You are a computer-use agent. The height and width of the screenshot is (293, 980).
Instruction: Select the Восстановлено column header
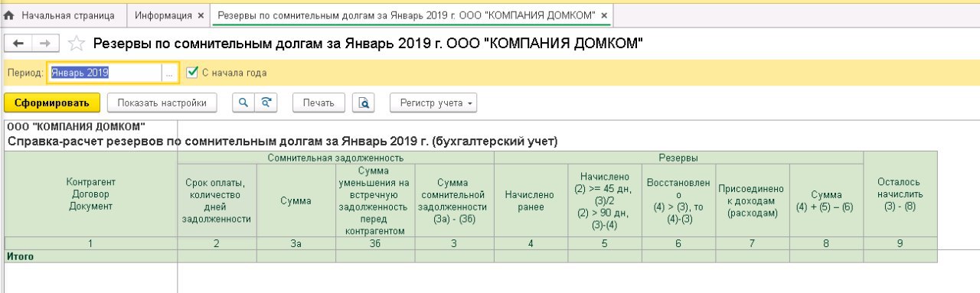click(678, 200)
